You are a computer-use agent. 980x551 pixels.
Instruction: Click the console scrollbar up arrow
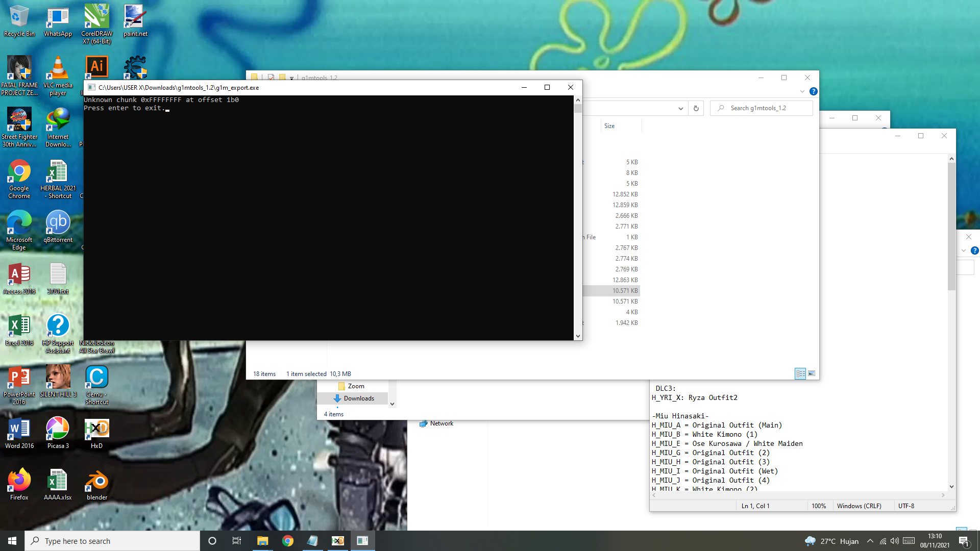[x=578, y=100]
